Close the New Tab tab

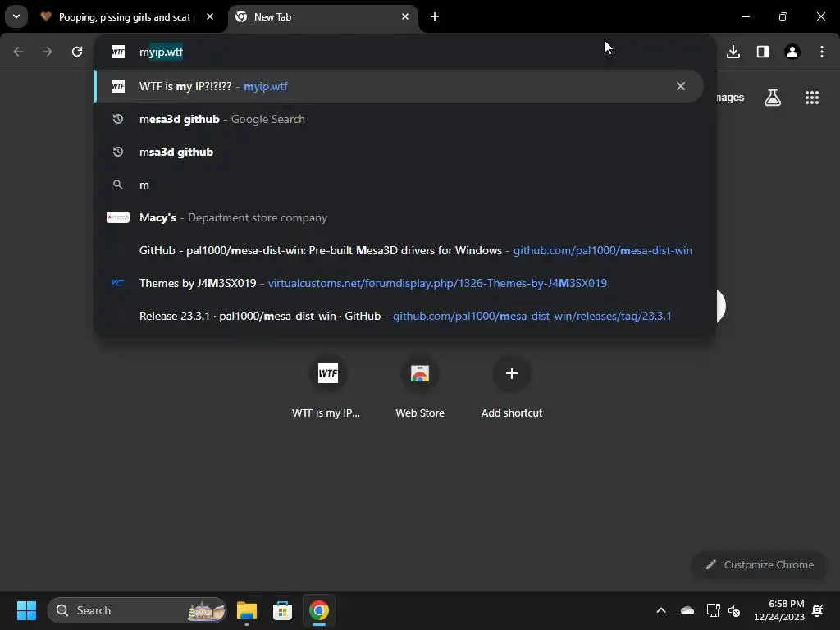405,17
